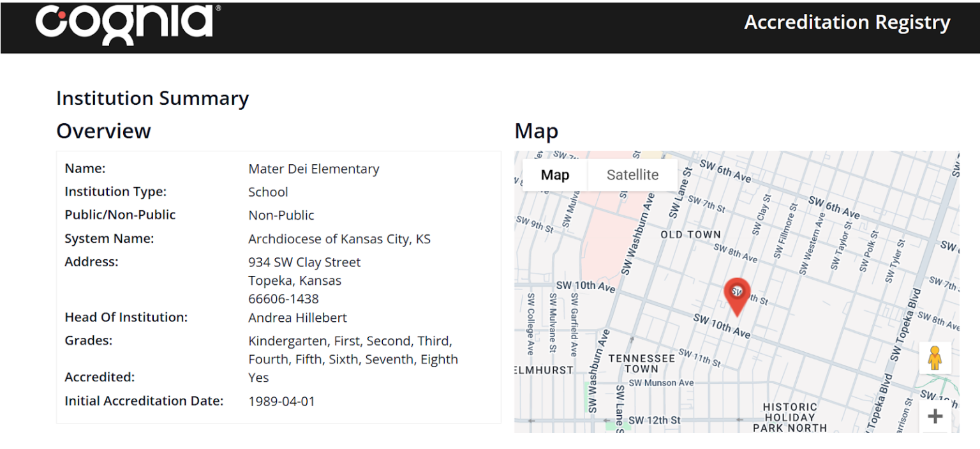980x449 pixels.
Task: Click the 934 SW Clay Street address
Action: (x=304, y=263)
